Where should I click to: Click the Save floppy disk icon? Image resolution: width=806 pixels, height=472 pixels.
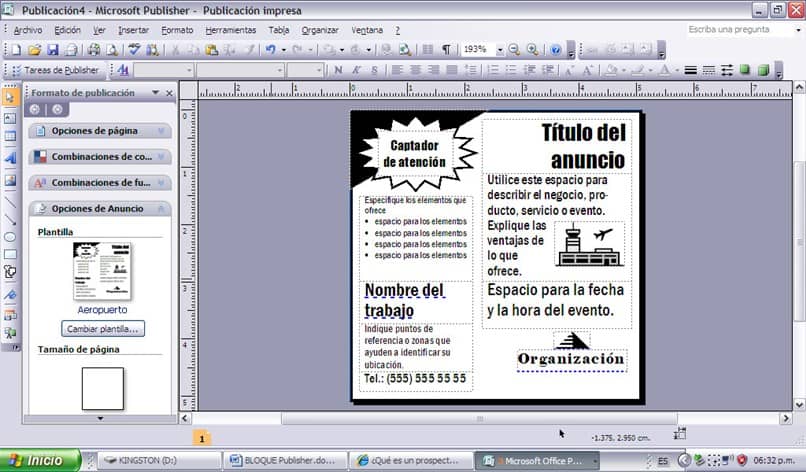(x=52, y=50)
